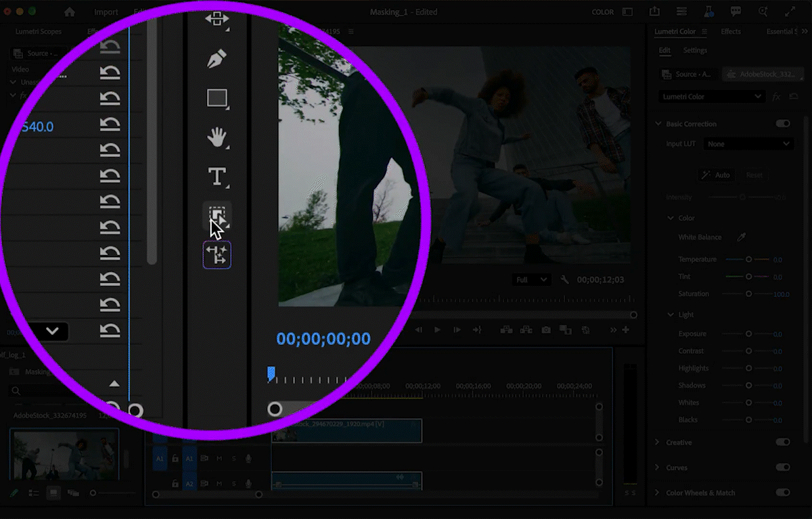Expand the Color Wheels & Match section

tap(658, 493)
